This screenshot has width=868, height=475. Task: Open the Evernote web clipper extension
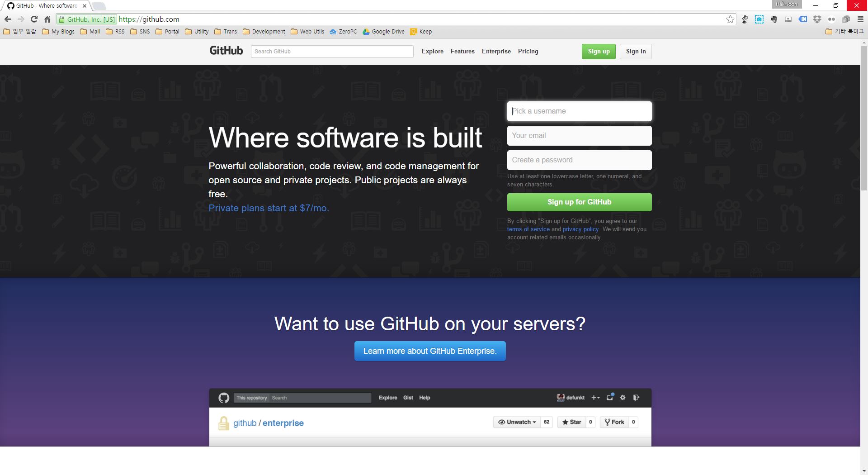[774, 19]
